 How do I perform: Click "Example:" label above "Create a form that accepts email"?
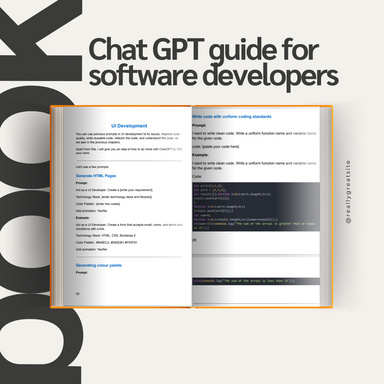click(82, 218)
